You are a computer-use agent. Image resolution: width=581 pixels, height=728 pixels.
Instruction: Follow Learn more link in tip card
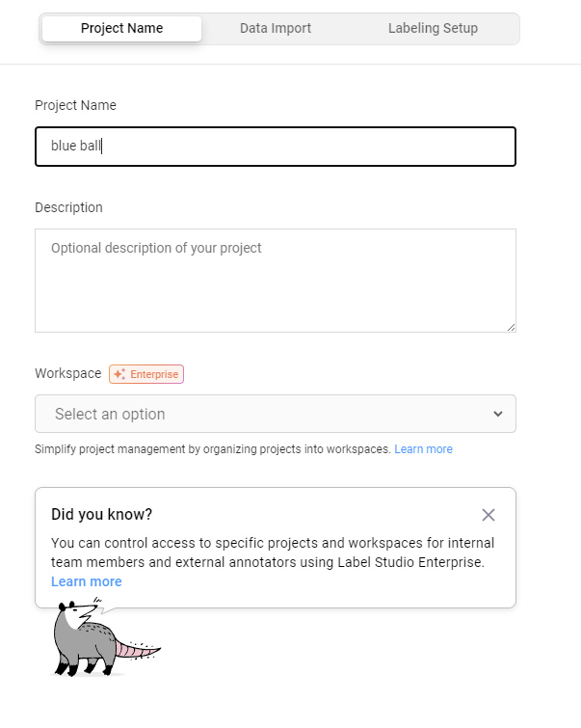click(x=86, y=581)
